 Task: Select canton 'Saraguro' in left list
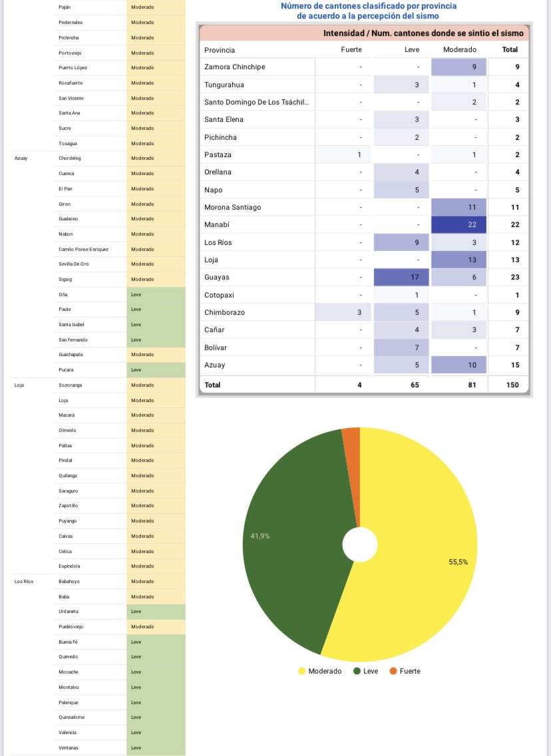pyautogui.click(x=68, y=491)
